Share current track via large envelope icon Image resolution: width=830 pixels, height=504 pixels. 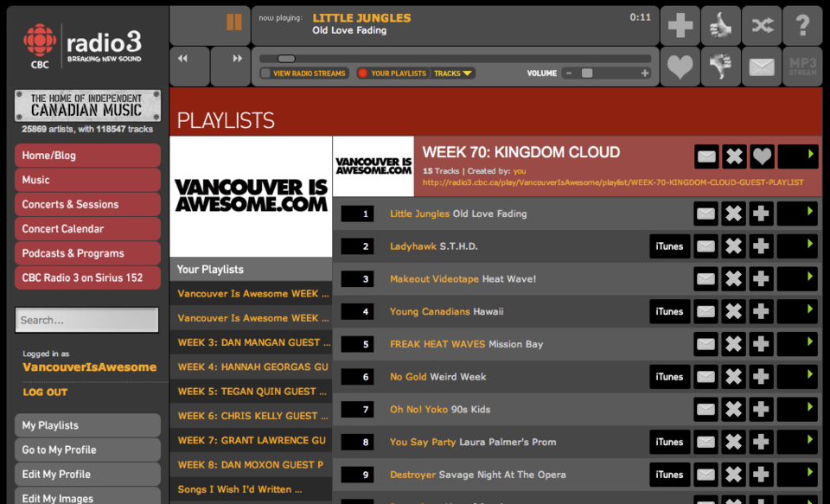(x=762, y=67)
